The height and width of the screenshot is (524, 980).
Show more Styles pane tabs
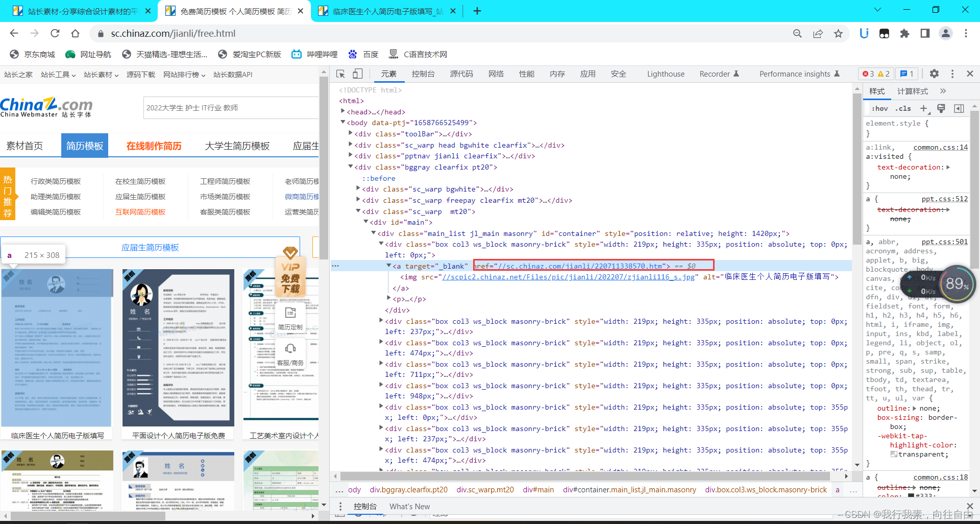943,91
